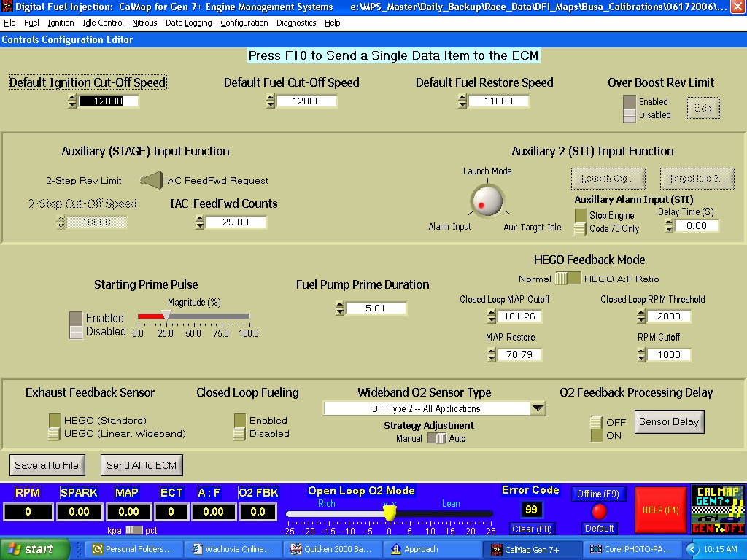The width and height of the screenshot is (747, 560).
Task: Toggle Starting Prime Pulse Enabled/Disabled switch
Action: point(76,325)
